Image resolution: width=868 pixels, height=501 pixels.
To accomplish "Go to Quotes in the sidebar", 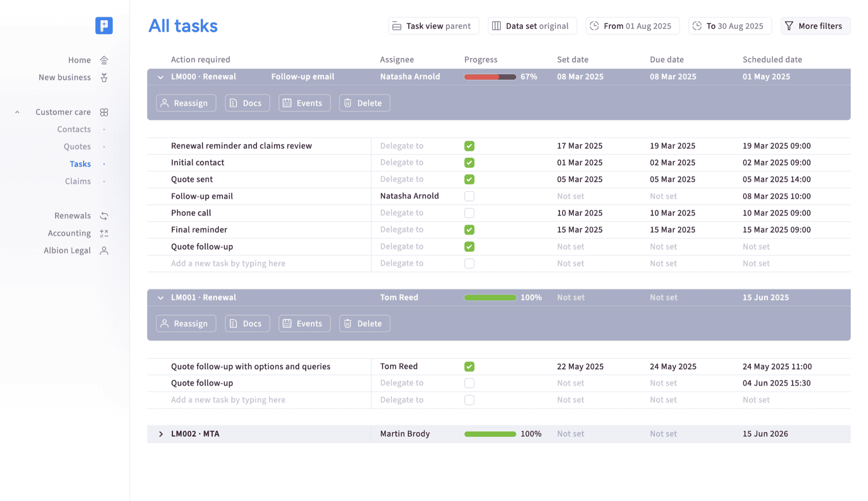I will point(77,147).
